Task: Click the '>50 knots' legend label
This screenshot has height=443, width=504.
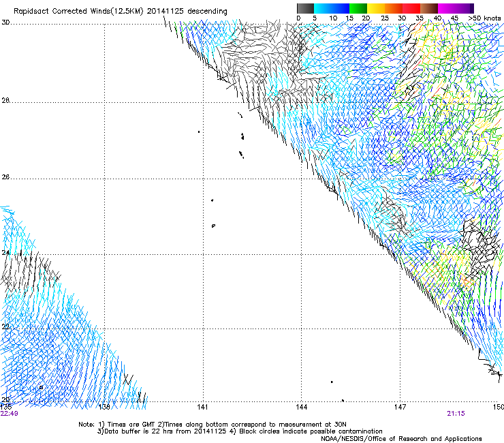Action: point(484,18)
